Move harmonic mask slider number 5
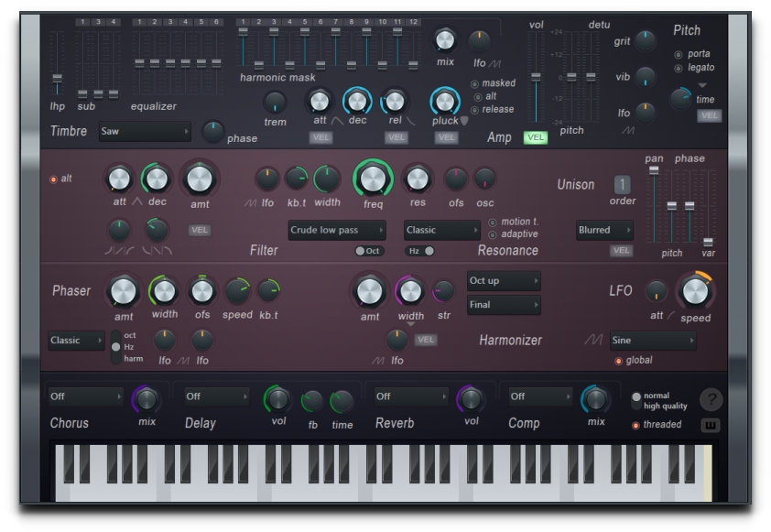The height and width of the screenshot is (532, 771). (x=305, y=31)
